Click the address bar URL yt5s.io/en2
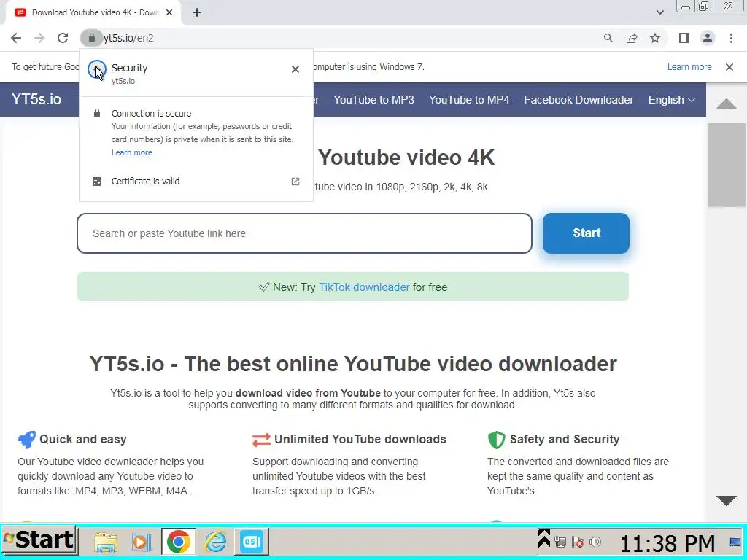The width and height of the screenshot is (747, 560). (128, 38)
